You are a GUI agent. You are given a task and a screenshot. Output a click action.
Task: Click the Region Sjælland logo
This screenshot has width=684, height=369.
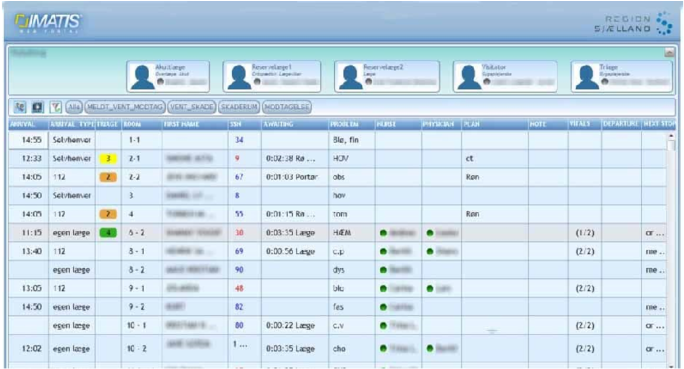(633, 24)
